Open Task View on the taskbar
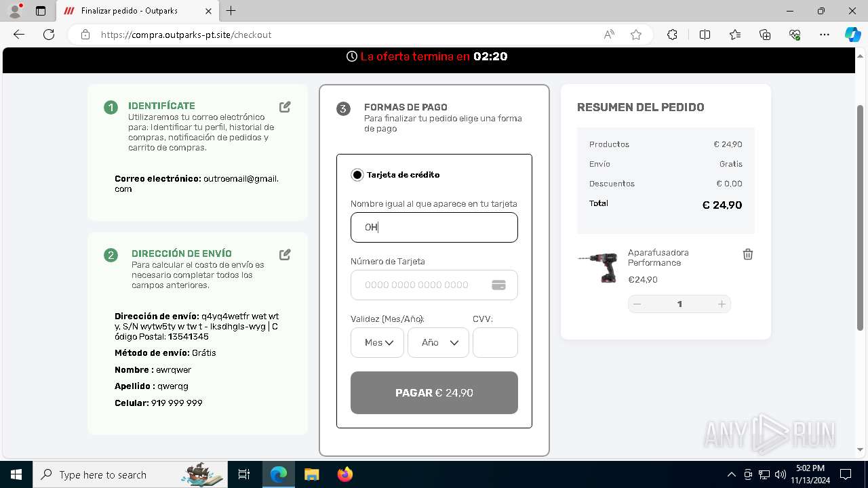Viewport: 868px width, 488px height. tap(244, 474)
